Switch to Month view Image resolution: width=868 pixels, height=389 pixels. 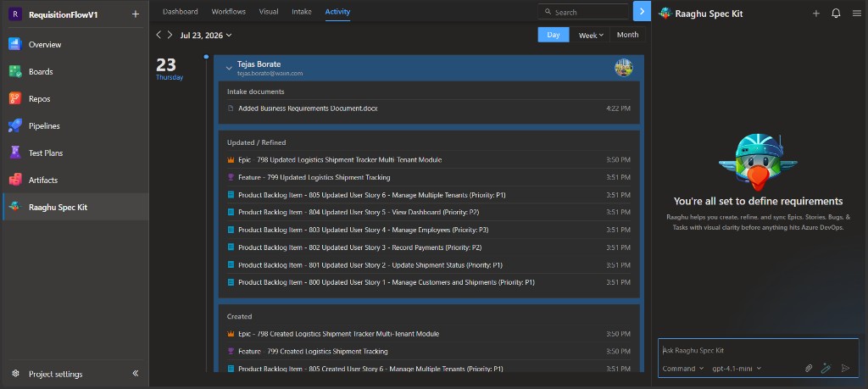(627, 35)
